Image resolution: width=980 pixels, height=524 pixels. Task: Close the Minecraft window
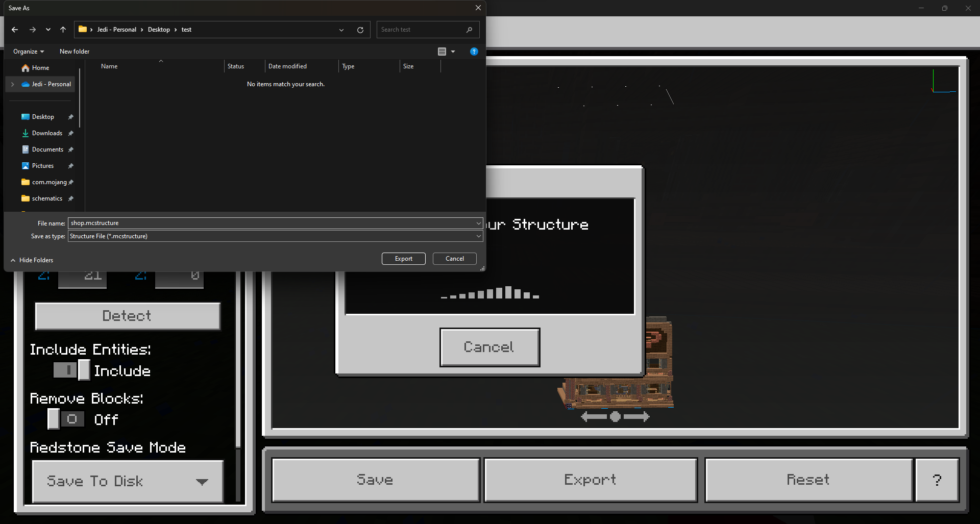click(x=968, y=8)
